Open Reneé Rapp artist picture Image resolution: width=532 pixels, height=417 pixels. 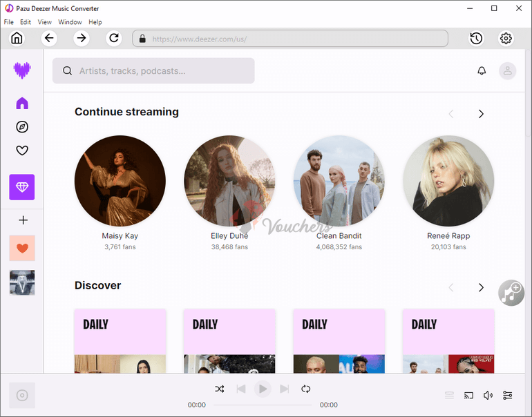point(448,181)
